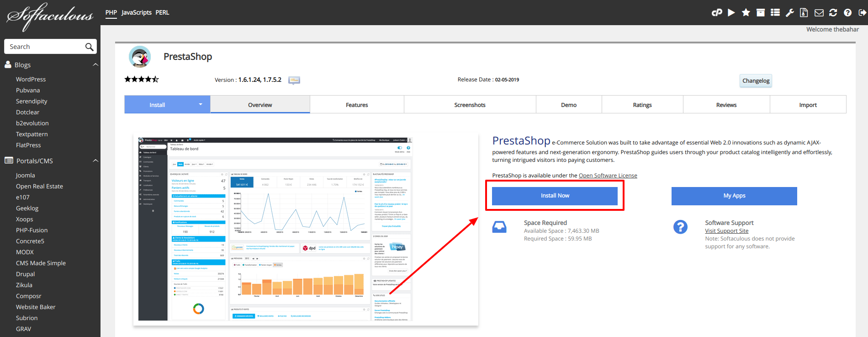868x337 pixels.
Task: Click the play demos icon
Action: point(731,13)
